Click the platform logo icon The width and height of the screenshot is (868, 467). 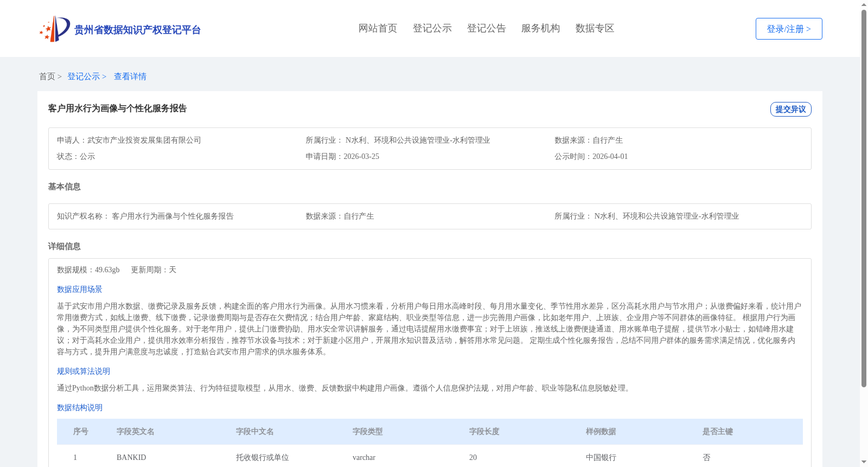point(55,29)
